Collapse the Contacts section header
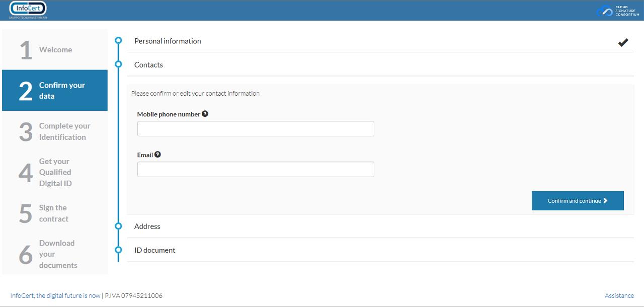 tap(380, 65)
